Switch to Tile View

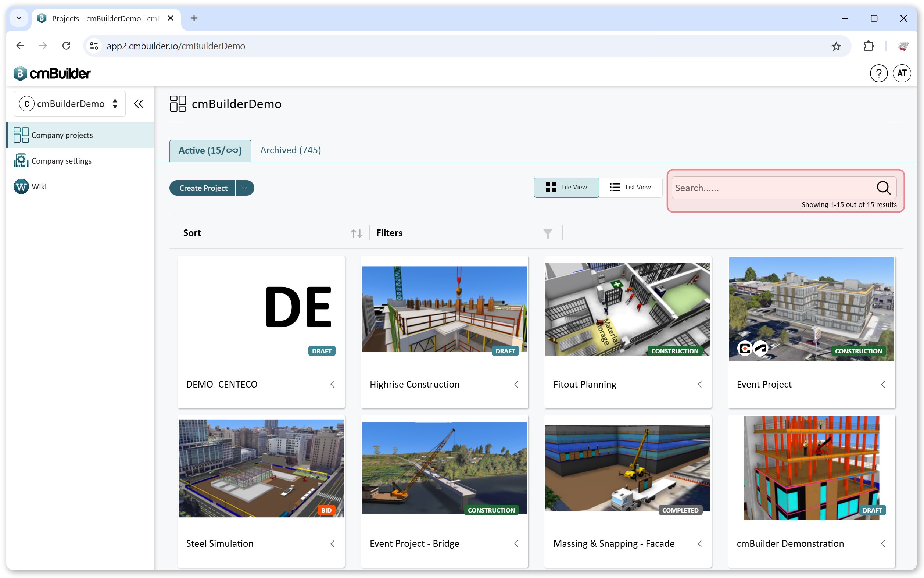[x=566, y=187]
